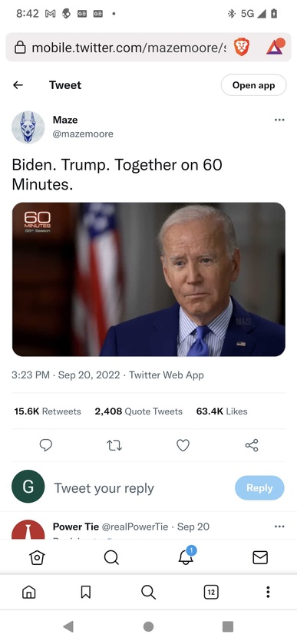Click the blue Reply button
The image size is (297, 644).
point(259,488)
